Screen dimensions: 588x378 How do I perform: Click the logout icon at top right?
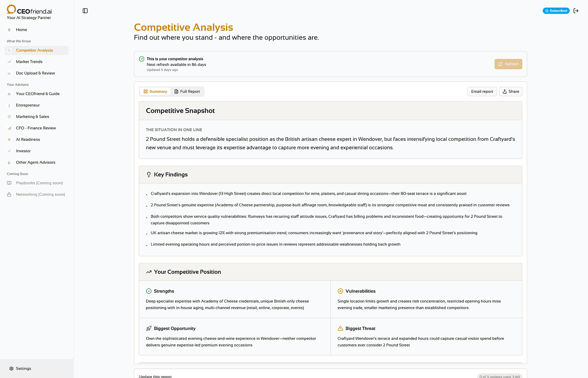coord(576,11)
